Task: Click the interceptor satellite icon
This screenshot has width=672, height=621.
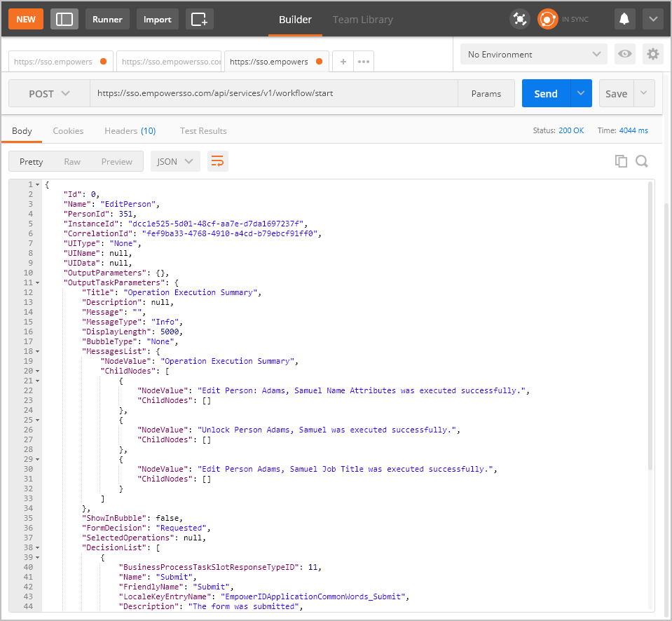Action: click(x=520, y=19)
